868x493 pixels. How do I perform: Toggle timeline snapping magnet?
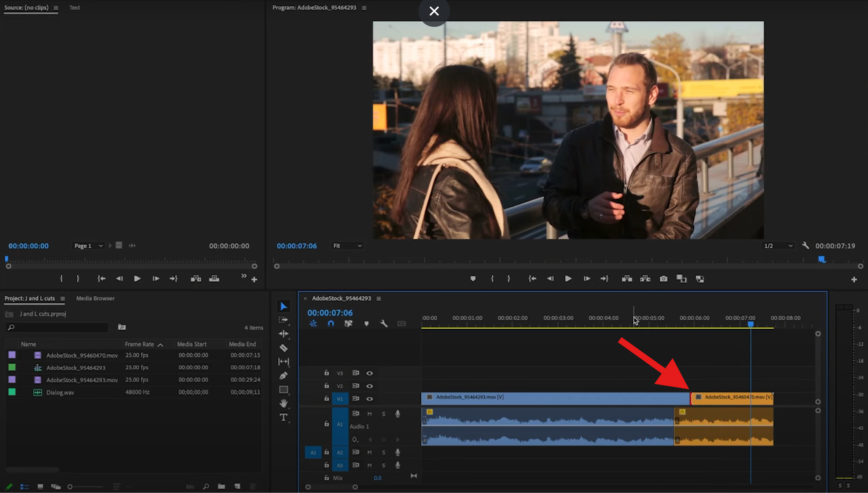(331, 323)
